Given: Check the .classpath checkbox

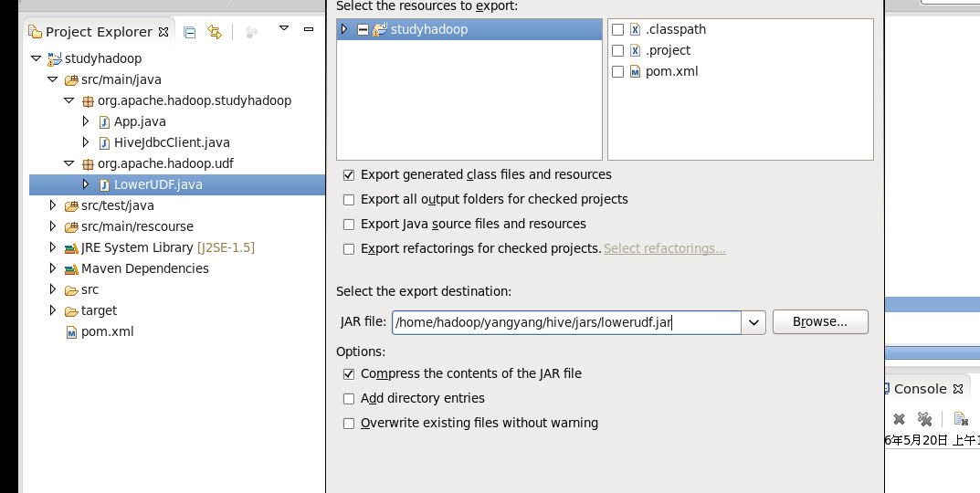Looking at the screenshot, I should pos(617,29).
